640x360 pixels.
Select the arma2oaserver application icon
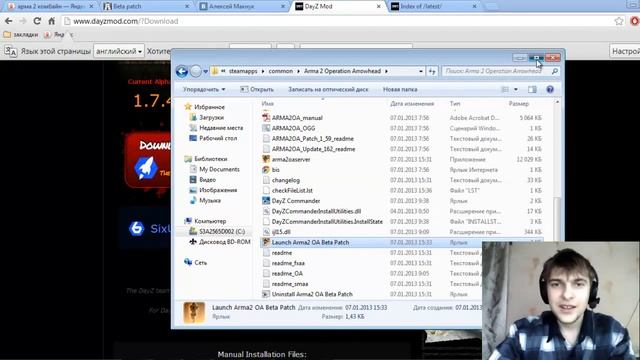click(266, 159)
